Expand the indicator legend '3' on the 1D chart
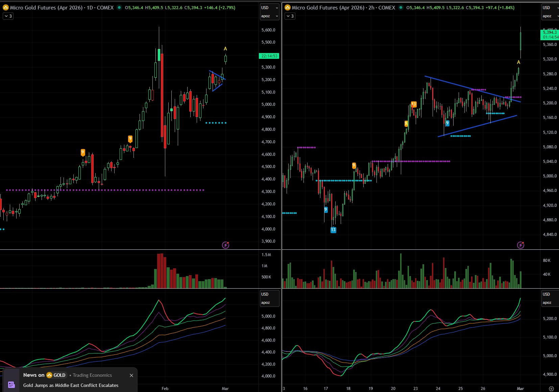559x392 pixels. (8, 16)
